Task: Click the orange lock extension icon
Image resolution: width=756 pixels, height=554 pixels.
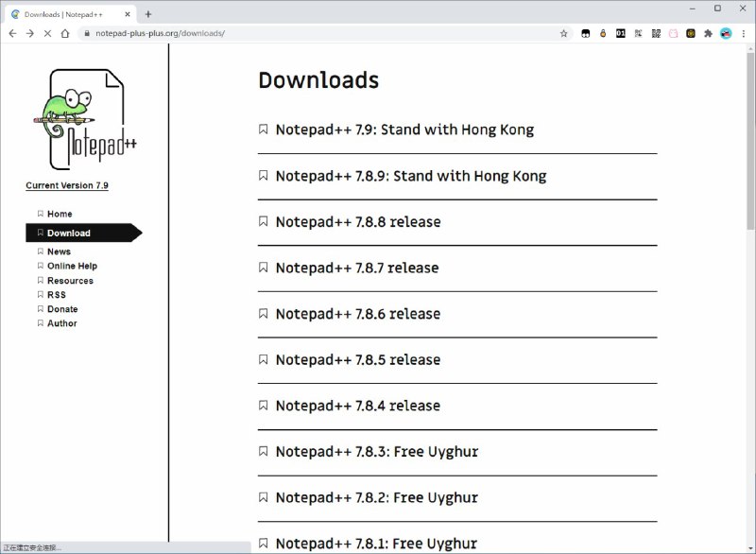Action: coord(603,33)
